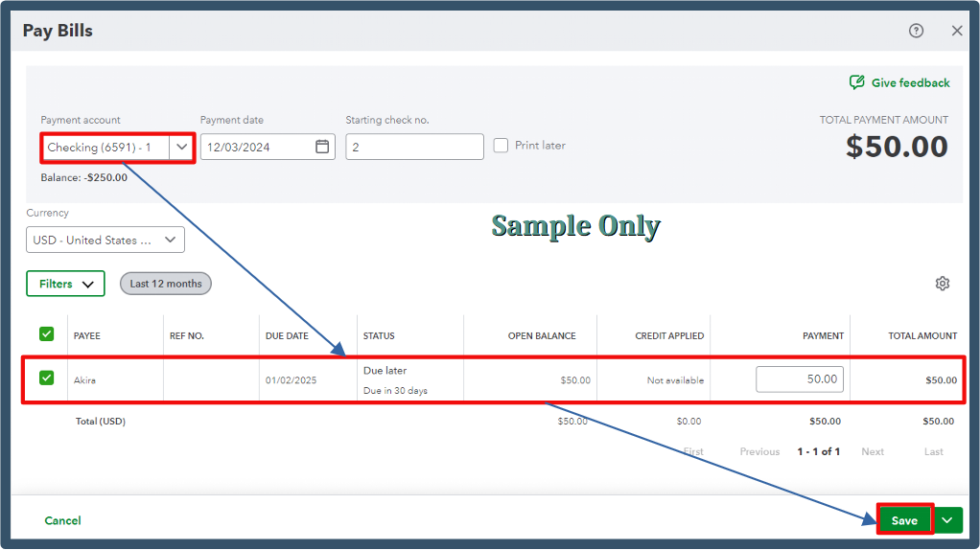Click the TOTAL AMOUNT column header
Screen dimensions: 980x550
[x=922, y=336]
